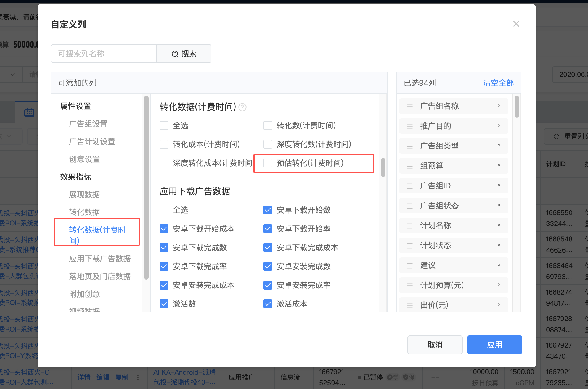588x389 pixels.
Task: Remove 广告组名称 from selected columns
Action: point(499,106)
